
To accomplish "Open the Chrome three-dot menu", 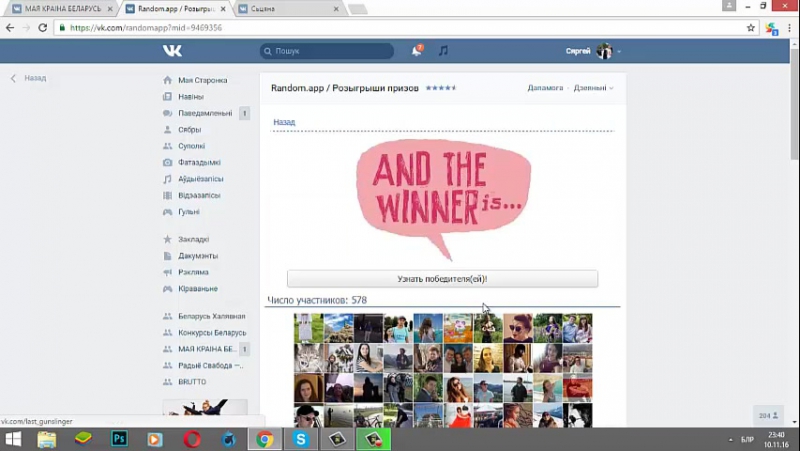I will 789,28.
